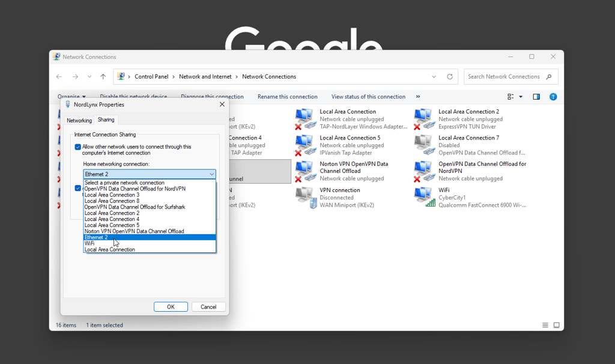615x364 pixels.
Task: Choose Local Area Connection 5 in dropdown list
Action: coord(150,225)
